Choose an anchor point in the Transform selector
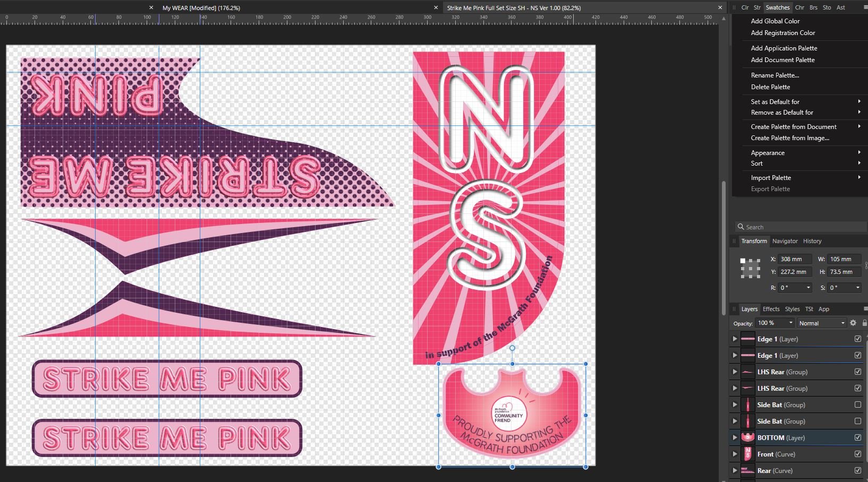 pos(751,268)
